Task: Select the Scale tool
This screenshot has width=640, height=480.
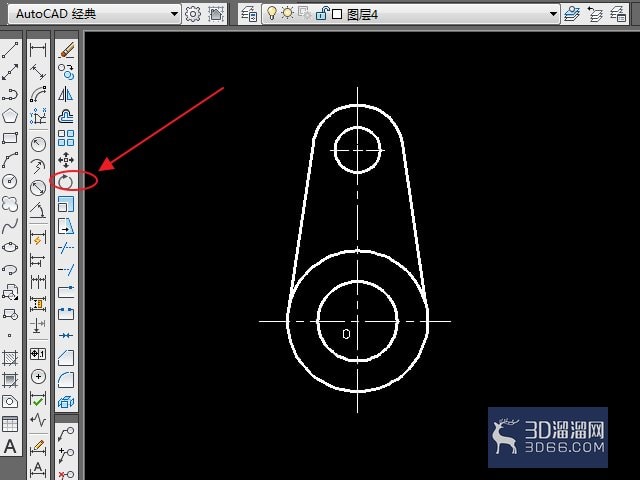Action: click(66, 204)
